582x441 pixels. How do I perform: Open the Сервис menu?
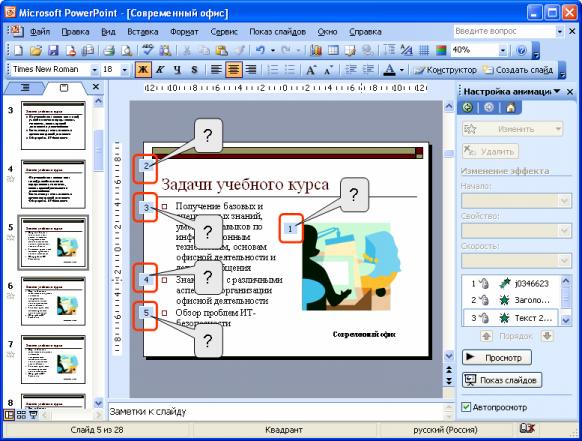[x=224, y=32]
